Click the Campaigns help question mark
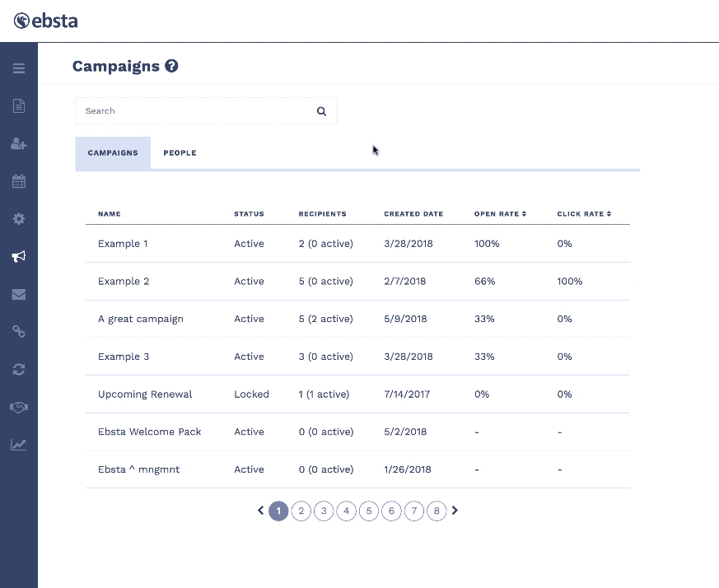Screen dimensions: 719x588 tap(171, 67)
